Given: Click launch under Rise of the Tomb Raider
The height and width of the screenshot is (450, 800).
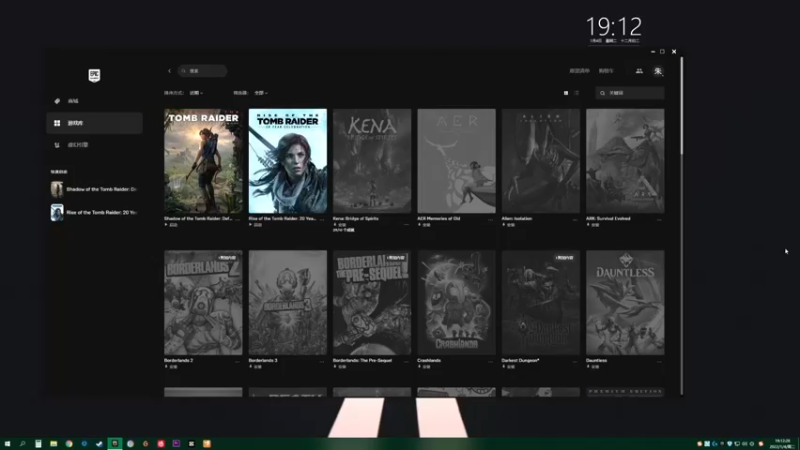Looking at the screenshot, I should (255, 225).
